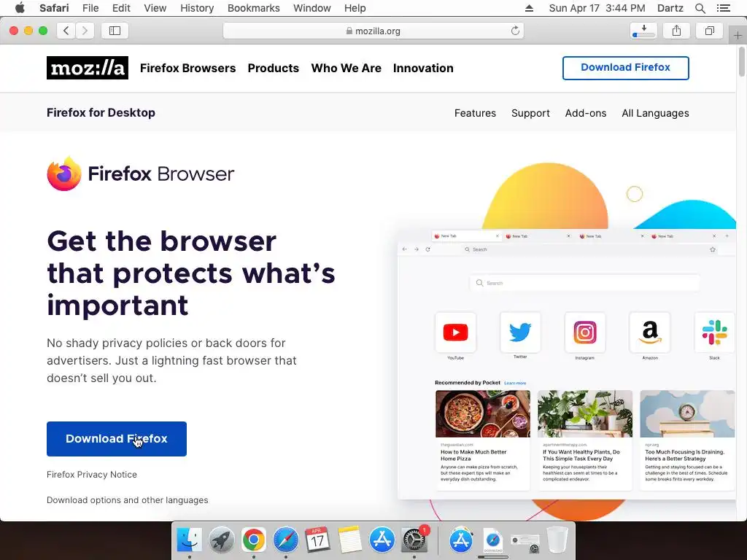Click the mozilla.org address bar

pos(373,31)
